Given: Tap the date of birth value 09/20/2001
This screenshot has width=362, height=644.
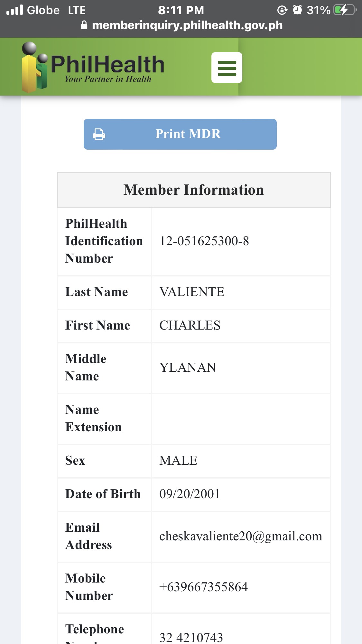Looking at the screenshot, I should pyautogui.click(x=190, y=494).
